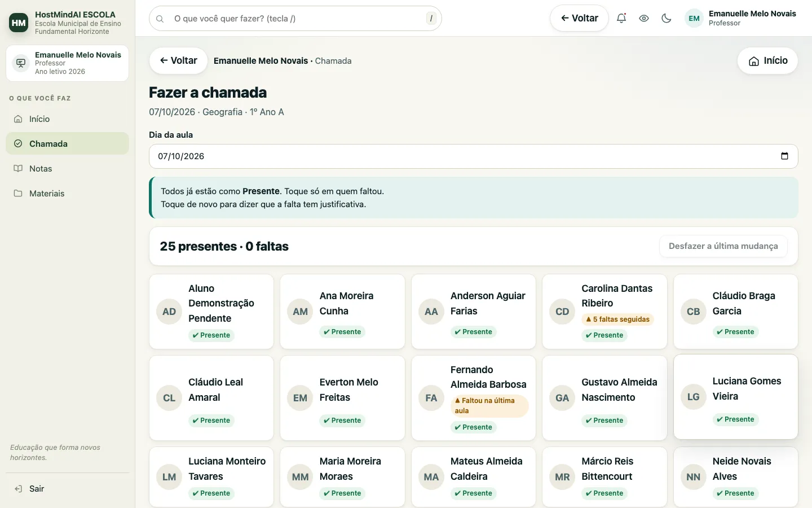Open the date picker calendar icon
812x508 pixels.
(x=784, y=156)
